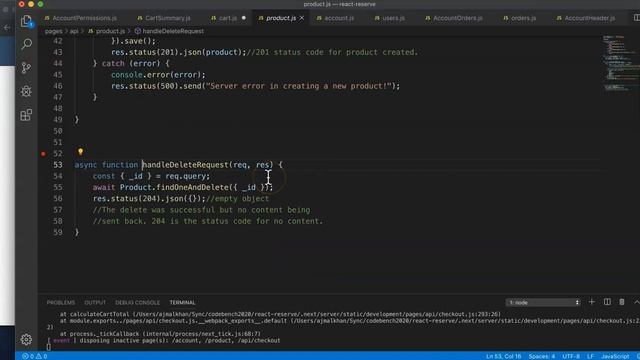Viewport: 640px width, 360px height.
Task: Show the Output panel tab
Action: tap(95, 302)
